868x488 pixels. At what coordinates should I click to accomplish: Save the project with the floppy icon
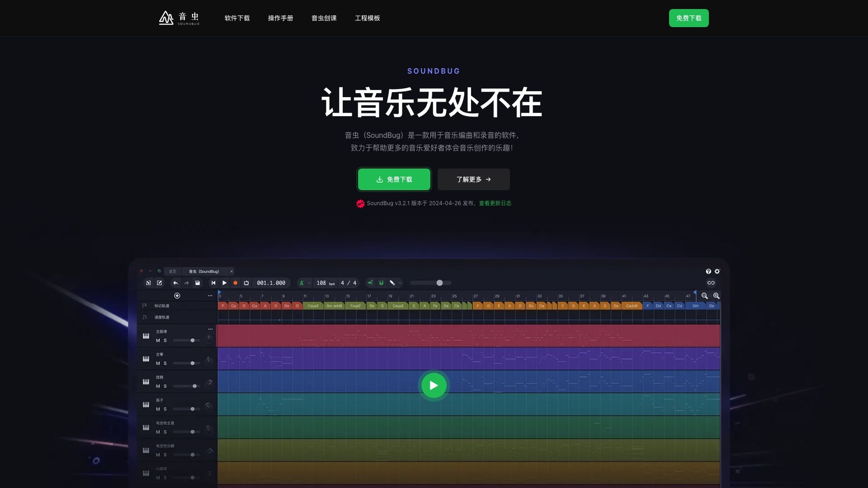[198, 283]
